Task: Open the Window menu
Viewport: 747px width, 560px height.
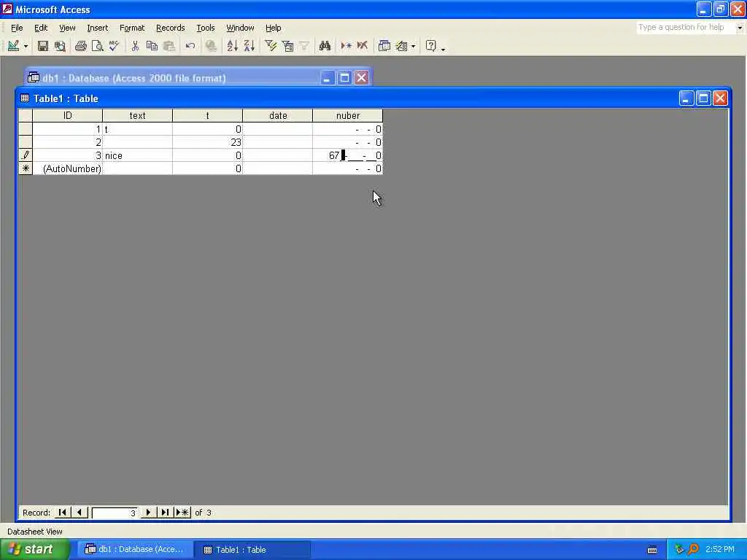Action: coord(240,28)
